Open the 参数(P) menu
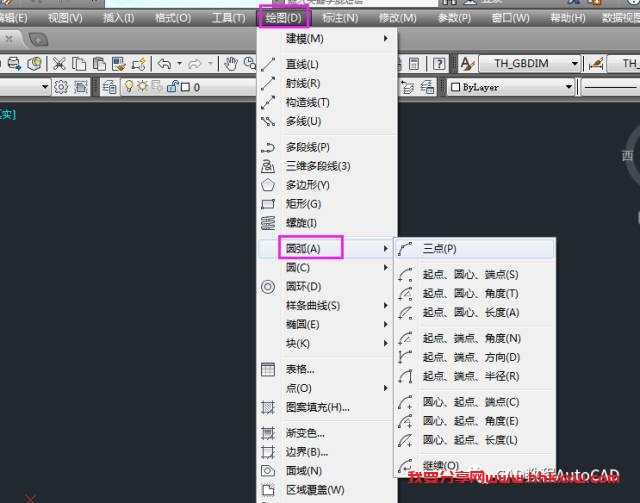This screenshot has height=503, width=640. (454, 18)
